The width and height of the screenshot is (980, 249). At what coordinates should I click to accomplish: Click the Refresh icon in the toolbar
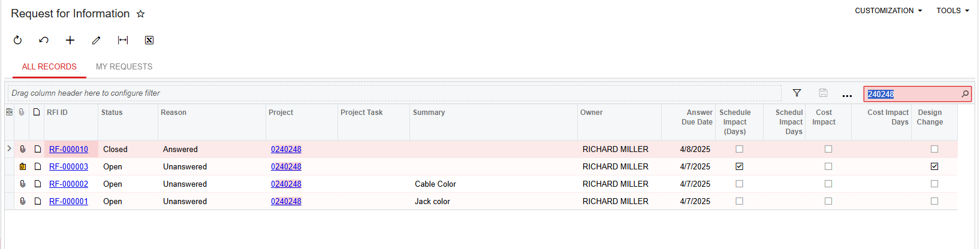click(18, 40)
